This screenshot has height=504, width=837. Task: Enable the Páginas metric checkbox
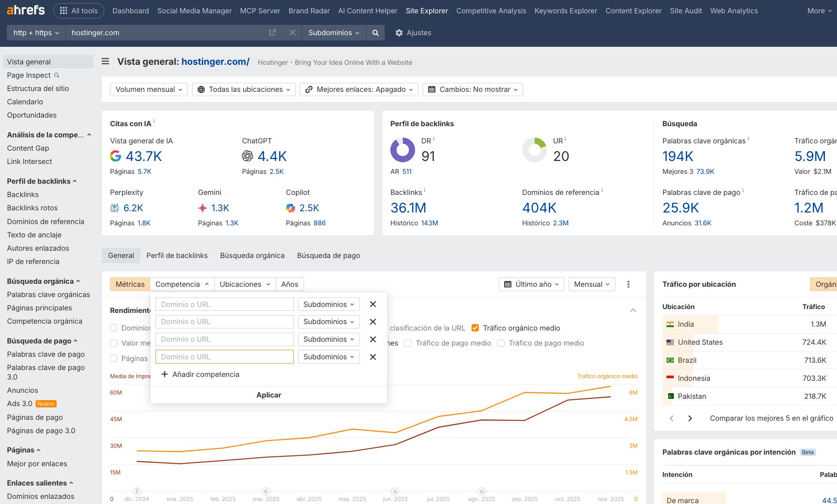tap(114, 358)
